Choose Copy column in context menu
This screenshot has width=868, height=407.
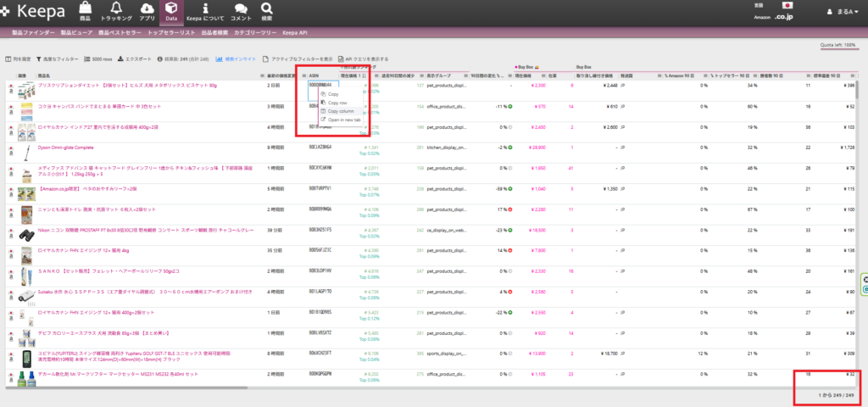(341, 111)
